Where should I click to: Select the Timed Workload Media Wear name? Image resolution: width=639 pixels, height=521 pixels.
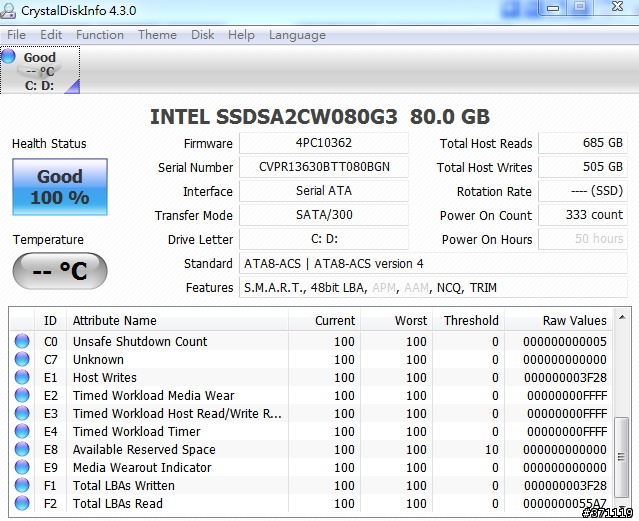(154, 395)
